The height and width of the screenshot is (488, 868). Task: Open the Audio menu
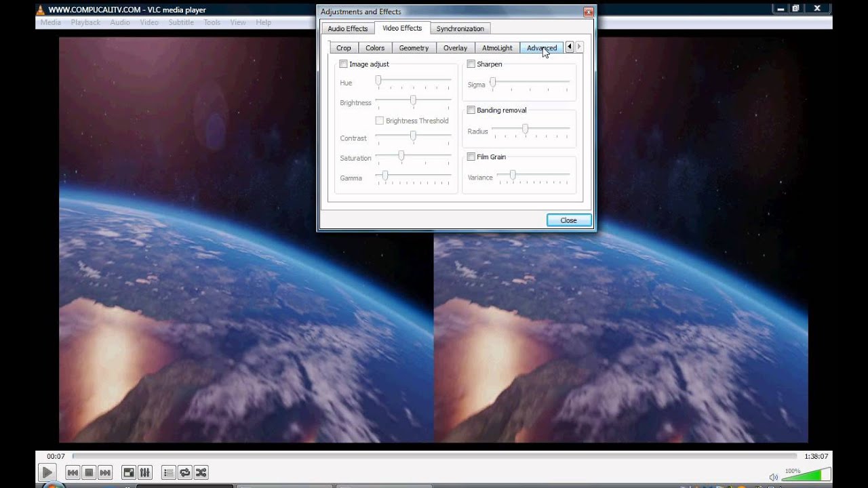[120, 22]
